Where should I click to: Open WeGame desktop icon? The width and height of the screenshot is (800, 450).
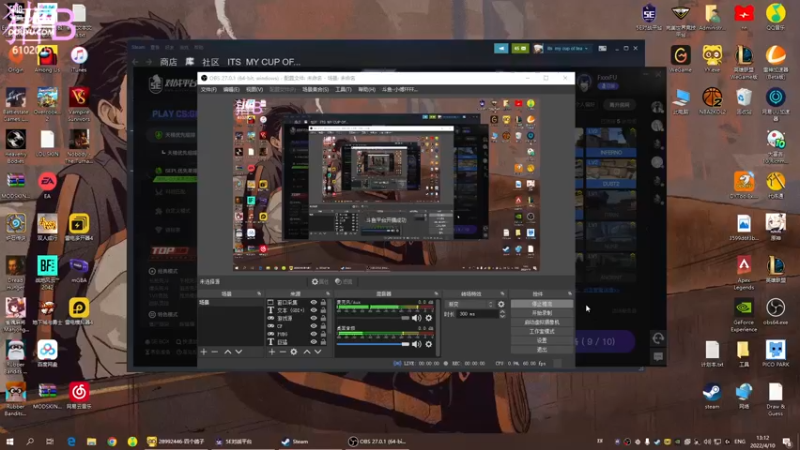681,59
